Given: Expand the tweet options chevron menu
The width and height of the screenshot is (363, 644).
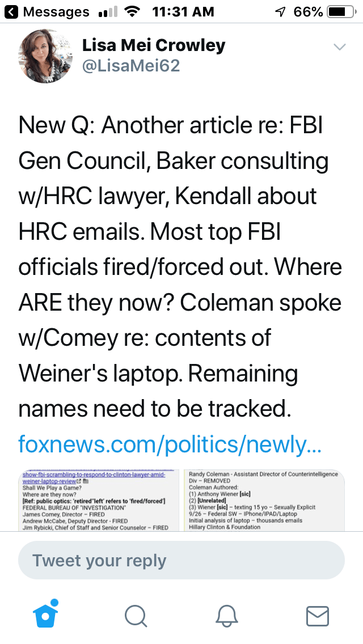Looking at the screenshot, I should [x=339, y=47].
